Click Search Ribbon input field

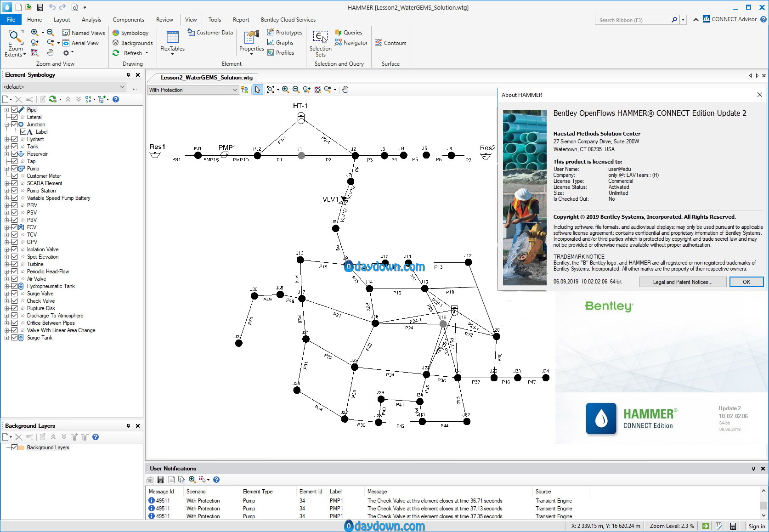tap(633, 20)
